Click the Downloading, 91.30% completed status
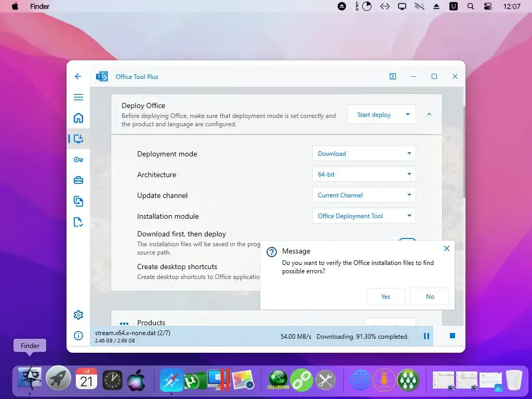532x399 pixels. pos(362,336)
